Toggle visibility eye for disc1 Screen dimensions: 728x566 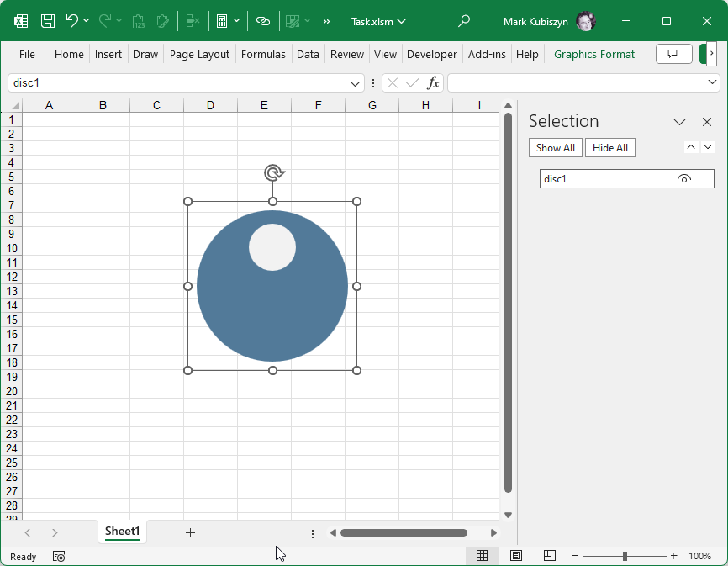[x=684, y=179]
